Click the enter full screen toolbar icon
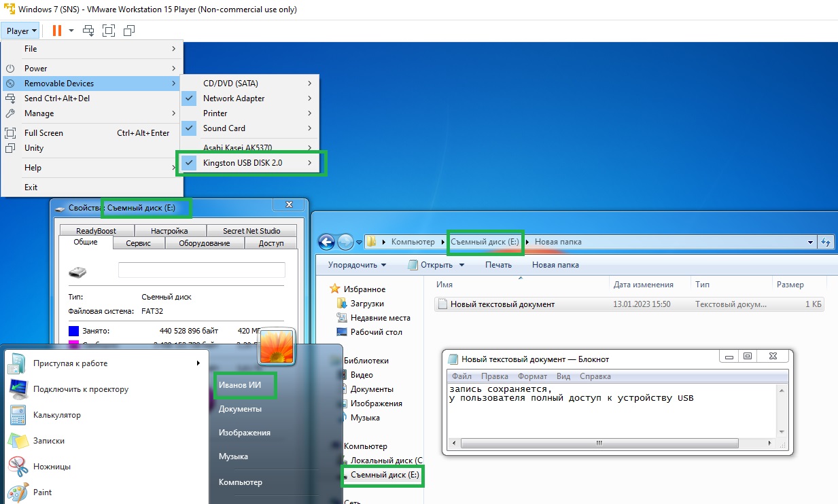Screen dimensions: 838x504 (x=109, y=31)
